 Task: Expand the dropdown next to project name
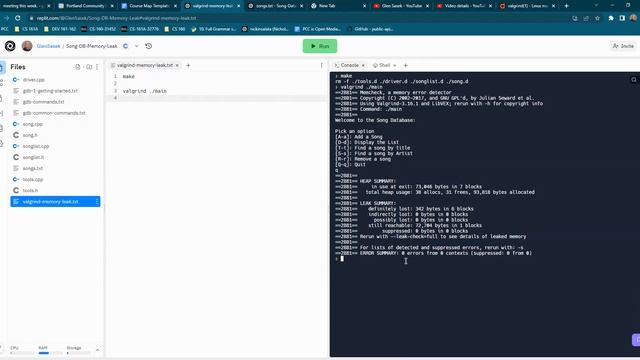137,46
